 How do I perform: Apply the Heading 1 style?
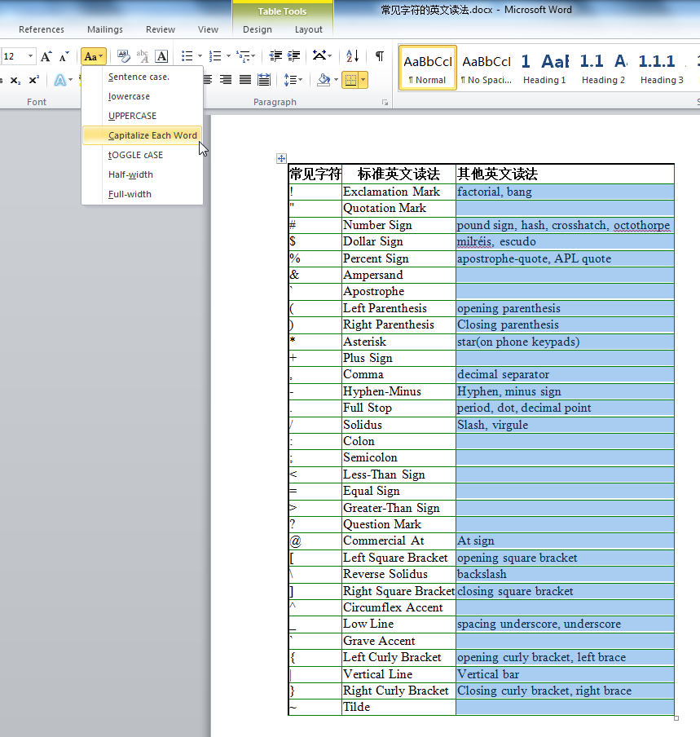tap(544, 68)
